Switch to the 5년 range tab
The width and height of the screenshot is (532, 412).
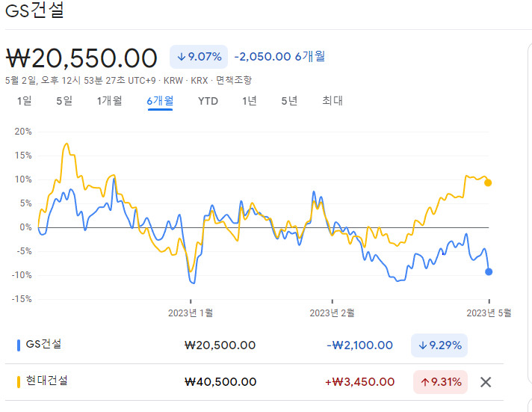(x=289, y=101)
